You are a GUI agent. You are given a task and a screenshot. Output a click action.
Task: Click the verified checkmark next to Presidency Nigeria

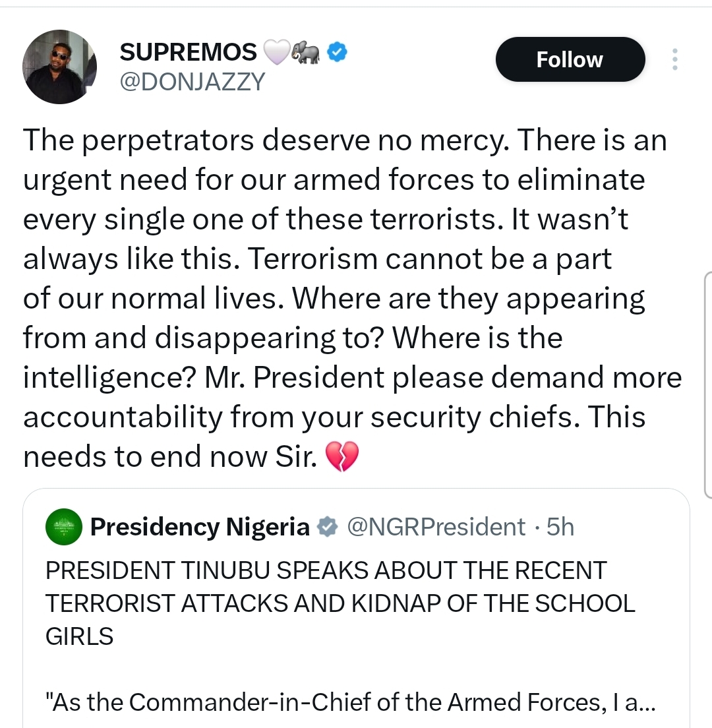click(324, 526)
